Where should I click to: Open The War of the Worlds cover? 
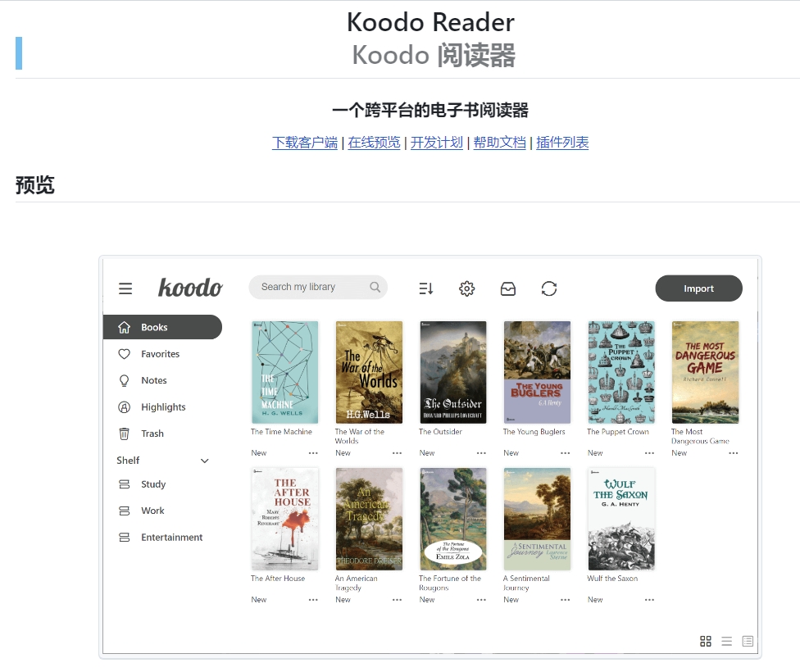(369, 372)
